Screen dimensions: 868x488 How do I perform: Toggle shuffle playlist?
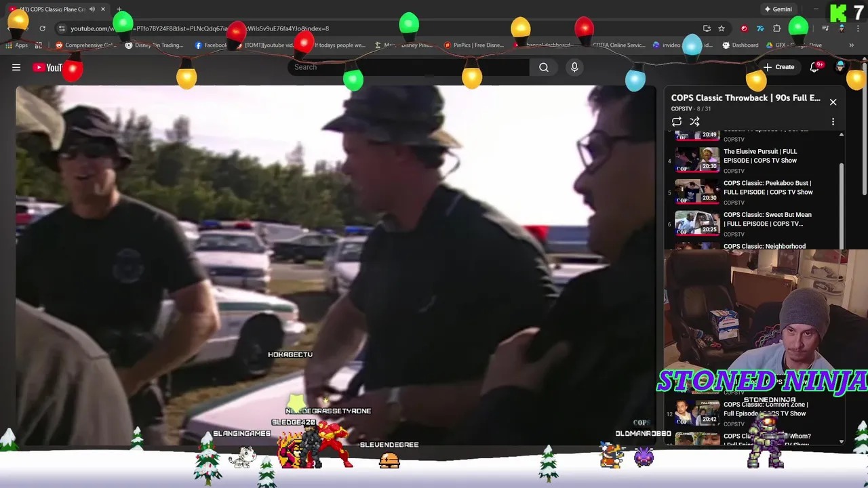coord(694,122)
